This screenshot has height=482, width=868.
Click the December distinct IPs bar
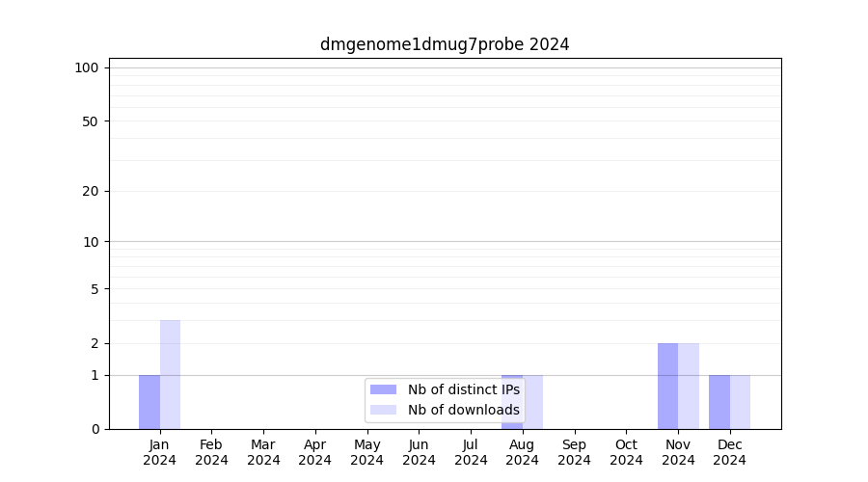point(719,402)
